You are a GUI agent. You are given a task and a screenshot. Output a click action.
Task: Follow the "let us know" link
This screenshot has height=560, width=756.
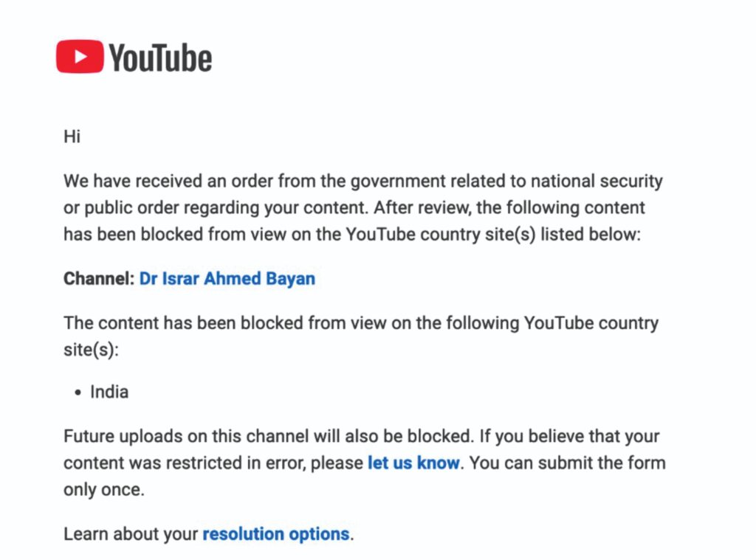413,463
